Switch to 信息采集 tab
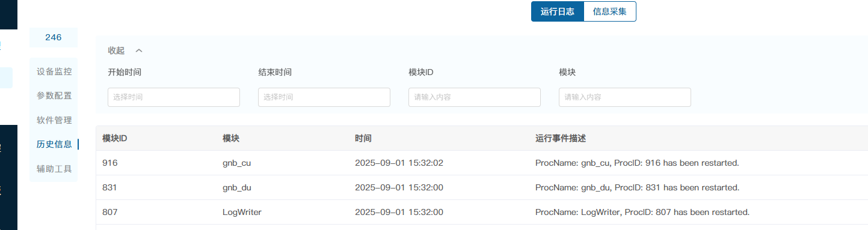This screenshot has width=868, height=230. coord(610,11)
